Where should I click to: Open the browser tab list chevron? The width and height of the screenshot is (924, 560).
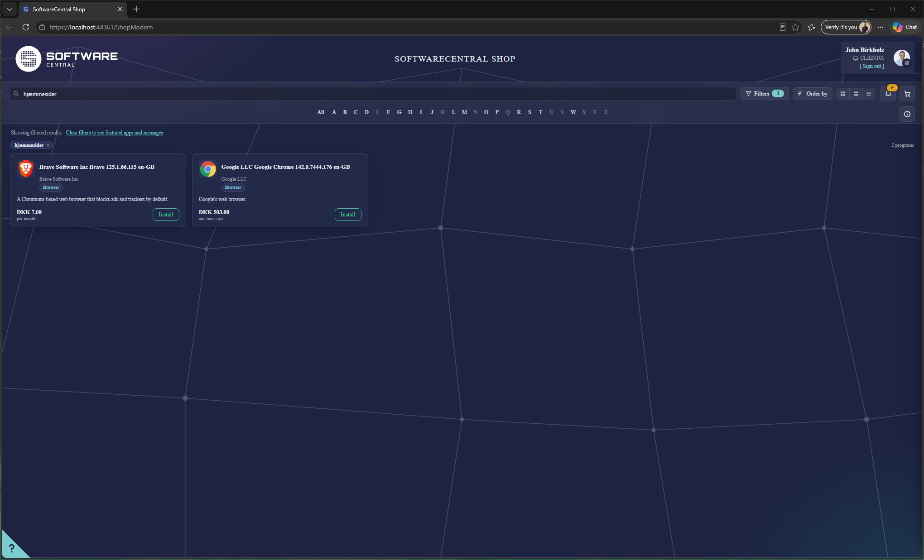point(10,9)
